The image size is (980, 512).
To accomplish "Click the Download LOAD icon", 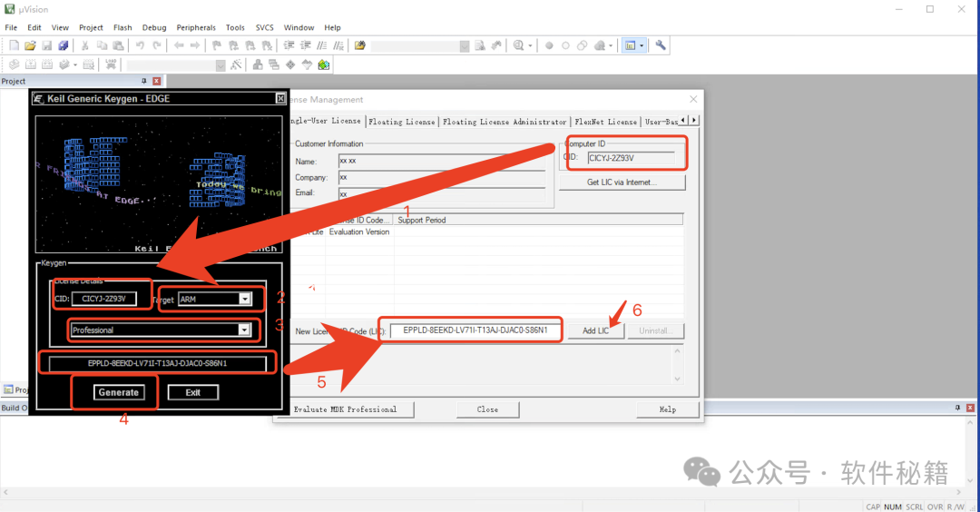I will [x=111, y=64].
